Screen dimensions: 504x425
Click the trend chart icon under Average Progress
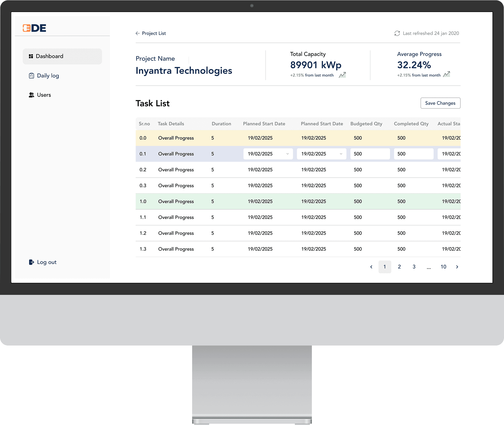pos(446,74)
